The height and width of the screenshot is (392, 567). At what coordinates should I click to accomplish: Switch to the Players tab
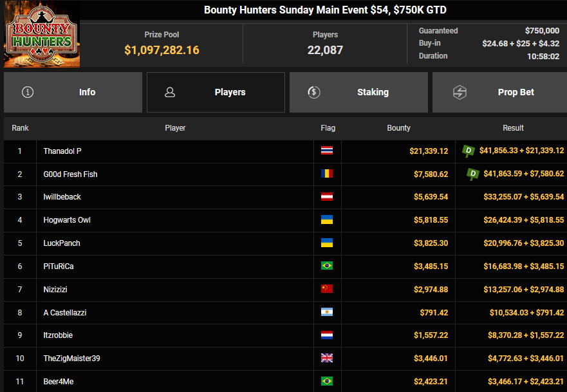click(216, 92)
